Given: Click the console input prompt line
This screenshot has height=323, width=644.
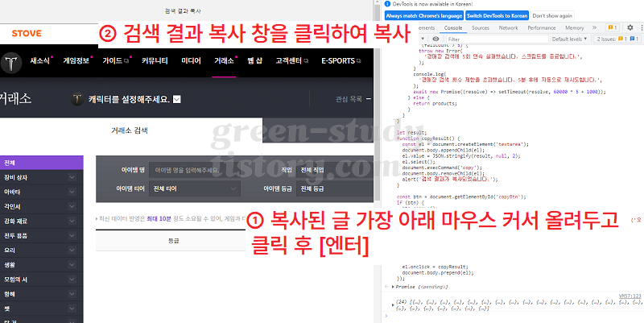Looking at the screenshot, I should click(x=514, y=316).
